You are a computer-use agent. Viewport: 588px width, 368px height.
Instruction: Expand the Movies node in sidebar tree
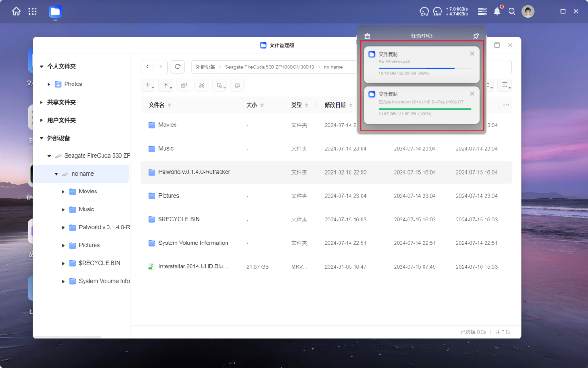[x=63, y=192]
